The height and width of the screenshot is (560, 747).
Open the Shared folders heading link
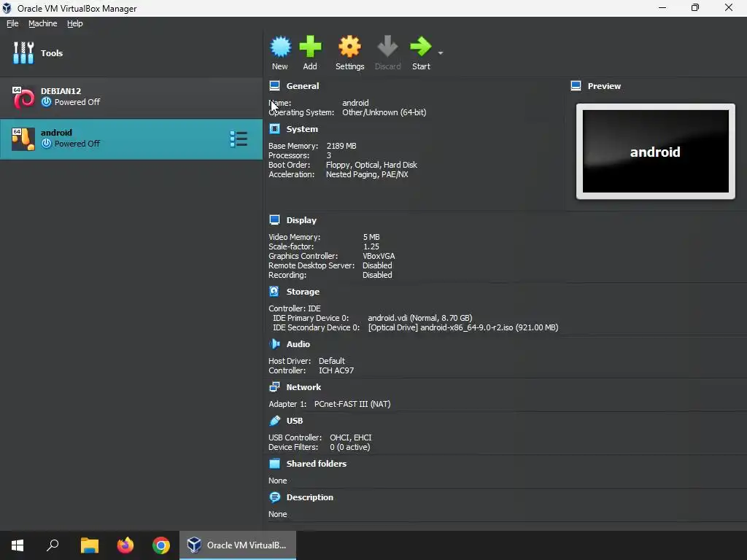click(317, 463)
